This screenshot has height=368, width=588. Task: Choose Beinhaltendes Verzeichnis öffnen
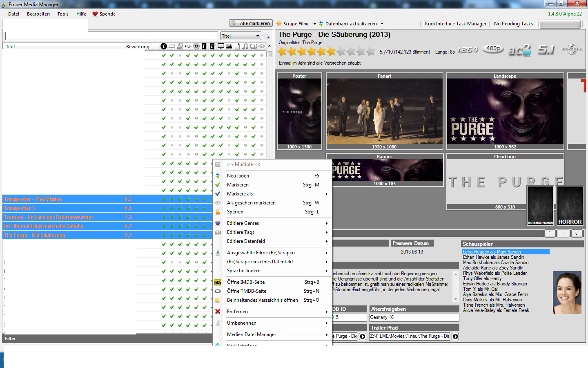272,300
